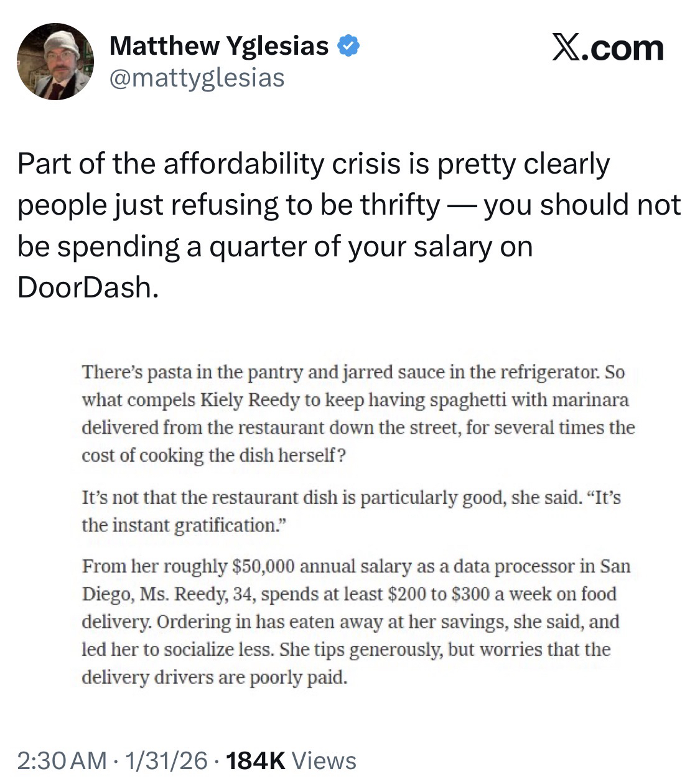Viewport: 700px width, 784px height.
Task: Click the "instant gratification" quote paragraph
Action: 351,511
